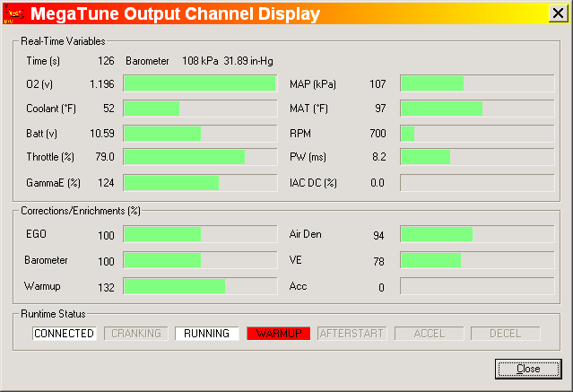This screenshot has width=573, height=392.
Task: Click the O2 (v) progress bar
Action: click(200, 83)
